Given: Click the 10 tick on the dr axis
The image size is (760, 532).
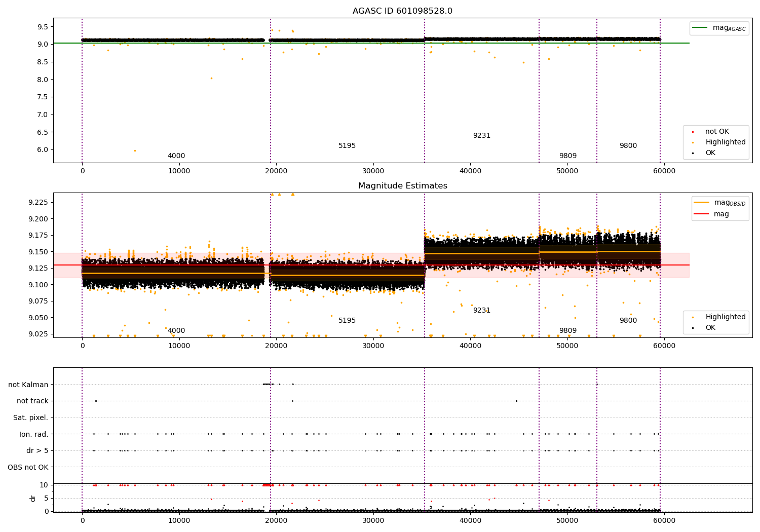Looking at the screenshot, I should (x=44, y=485).
